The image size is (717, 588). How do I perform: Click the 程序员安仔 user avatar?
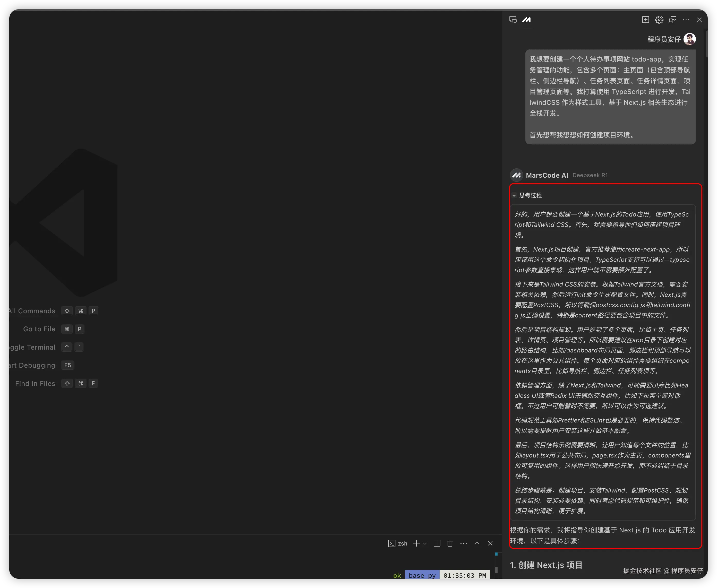coord(689,39)
